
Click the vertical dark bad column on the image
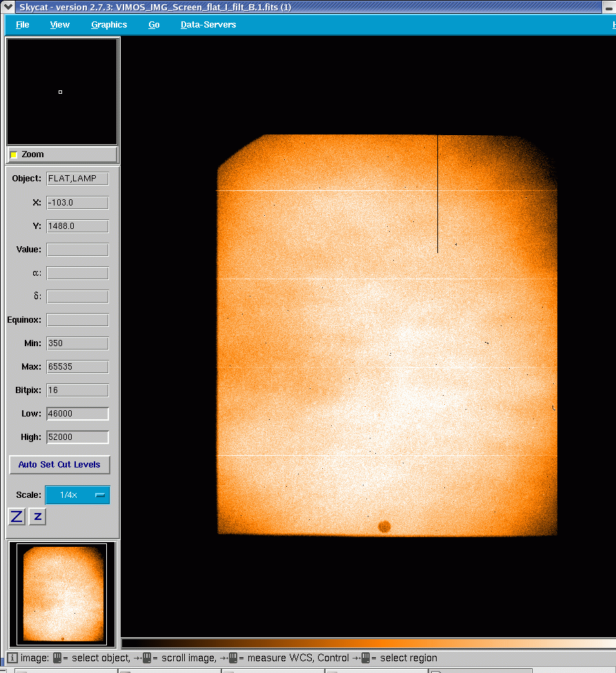(x=437, y=194)
